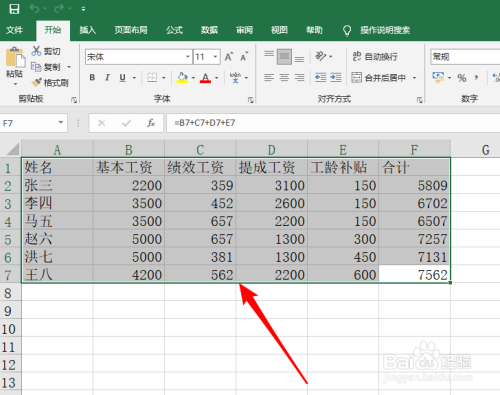Open the 文件 tab
This screenshot has width=500, height=395.
pos(14,30)
